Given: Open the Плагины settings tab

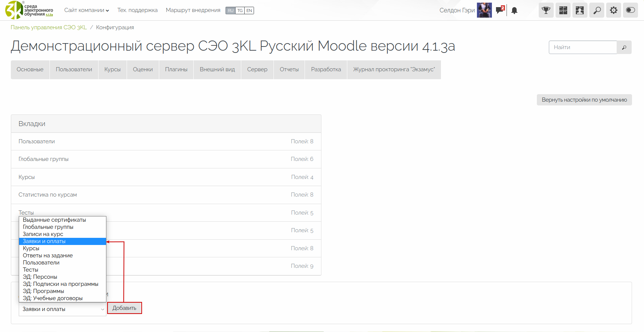Looking at the screenshot, I should (176, 69).
